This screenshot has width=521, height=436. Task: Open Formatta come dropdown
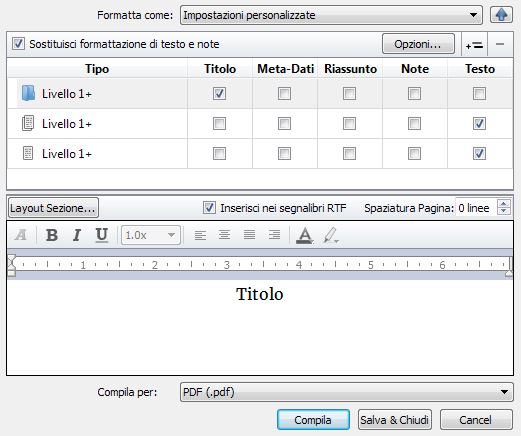(331, 15)
